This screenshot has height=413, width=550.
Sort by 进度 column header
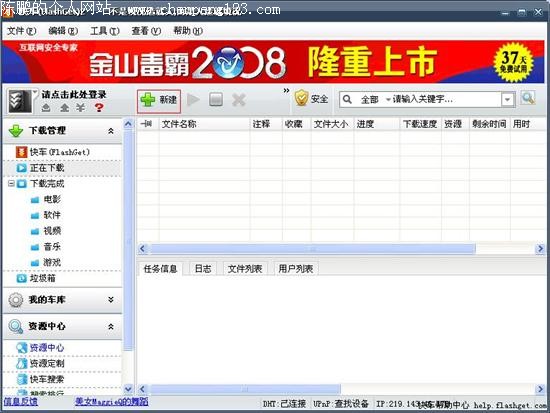pyautogui.click(x=377, y=124)
